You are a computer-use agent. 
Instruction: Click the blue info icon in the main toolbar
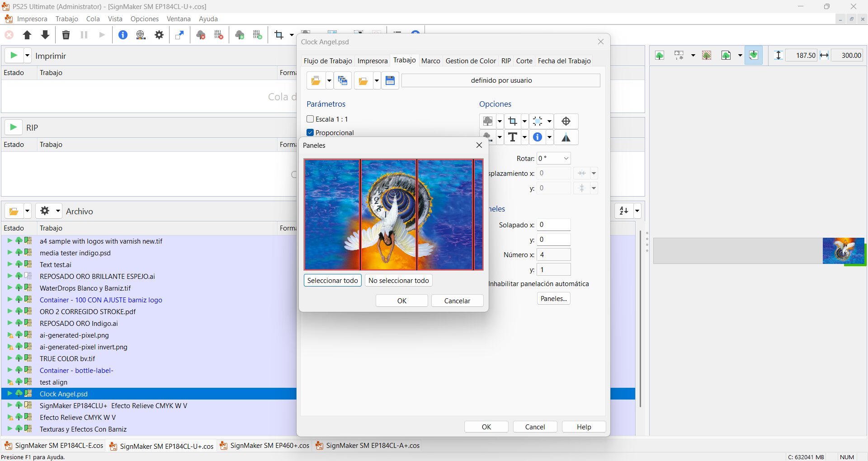tap(123, 35)
